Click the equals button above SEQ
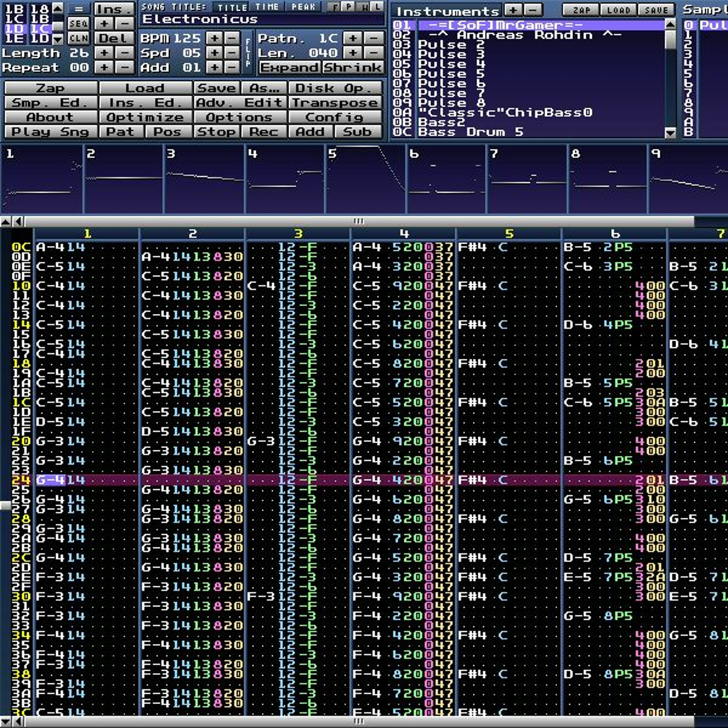The image size is (728, 728). click(x=78, y=9)
